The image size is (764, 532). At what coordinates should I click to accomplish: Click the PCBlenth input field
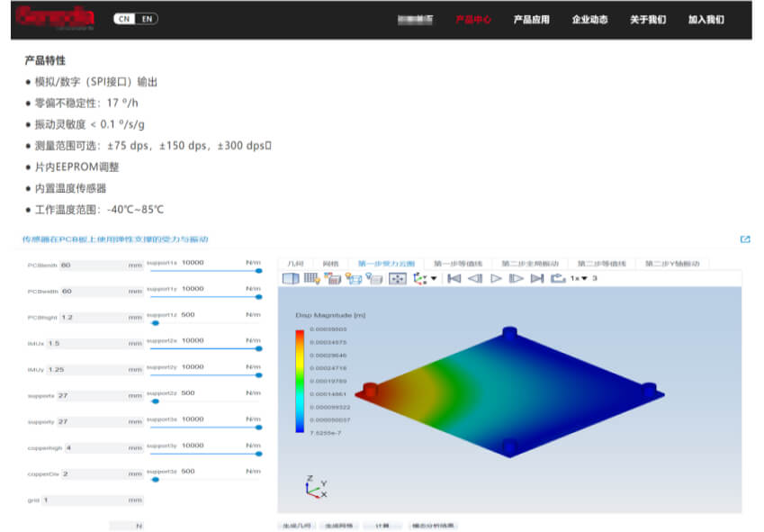(90, 266)
